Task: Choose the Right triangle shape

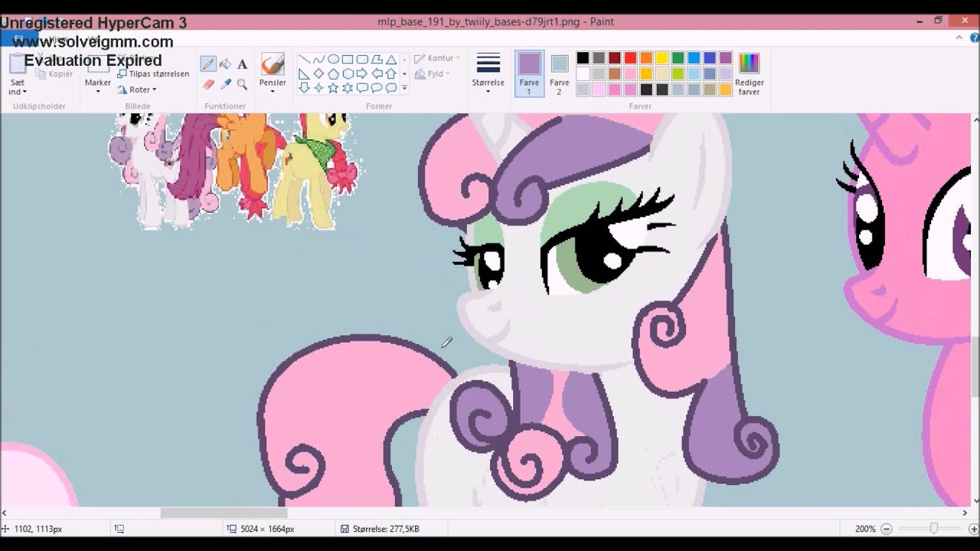Action: pos(304,73)
